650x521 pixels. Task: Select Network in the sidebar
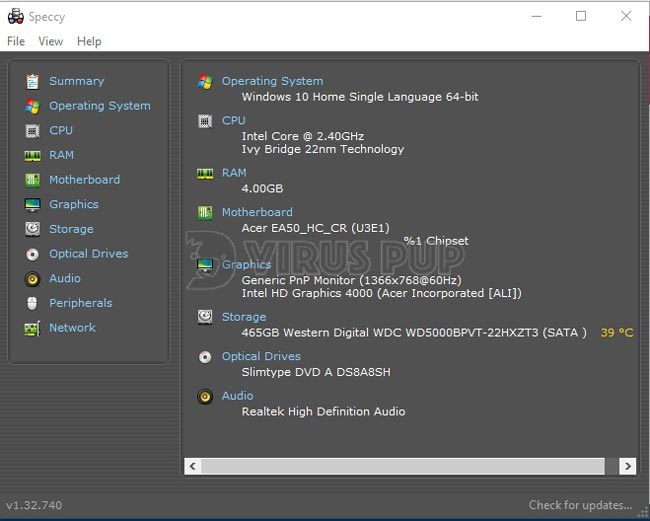pyautogui.click(x=73, y=327)
